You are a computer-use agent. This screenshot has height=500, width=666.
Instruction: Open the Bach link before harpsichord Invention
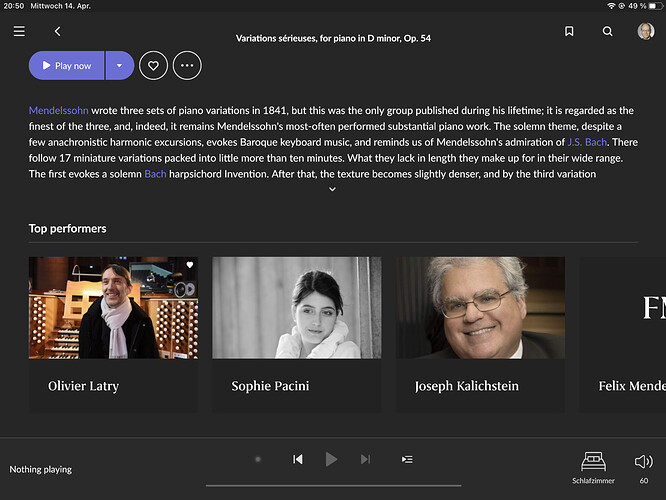click(x=155, y=174)
